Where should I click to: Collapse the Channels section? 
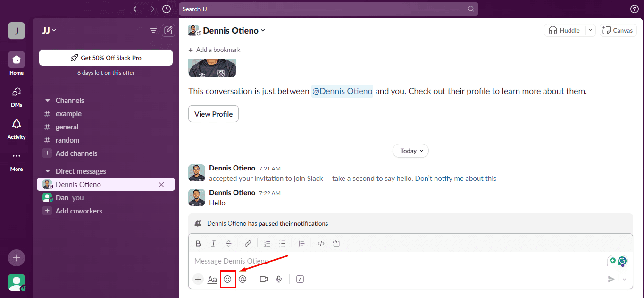[47, 101]
